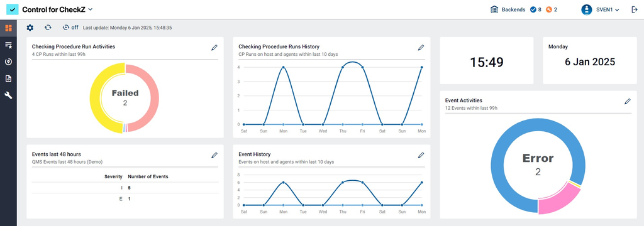
Task: Click the SVEN1 user avatar
Action: pyautogui.click(x=586, y=9)
